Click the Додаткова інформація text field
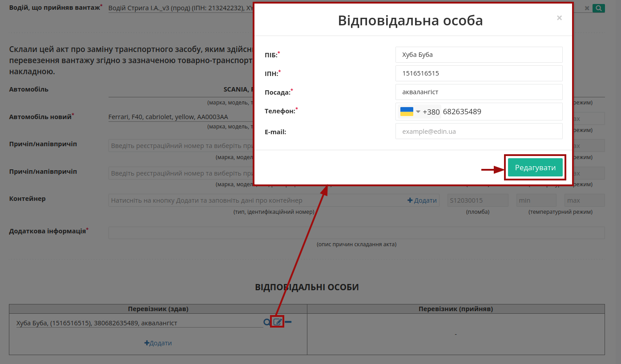Screen dimensions: 621x364 pos(356,233)
